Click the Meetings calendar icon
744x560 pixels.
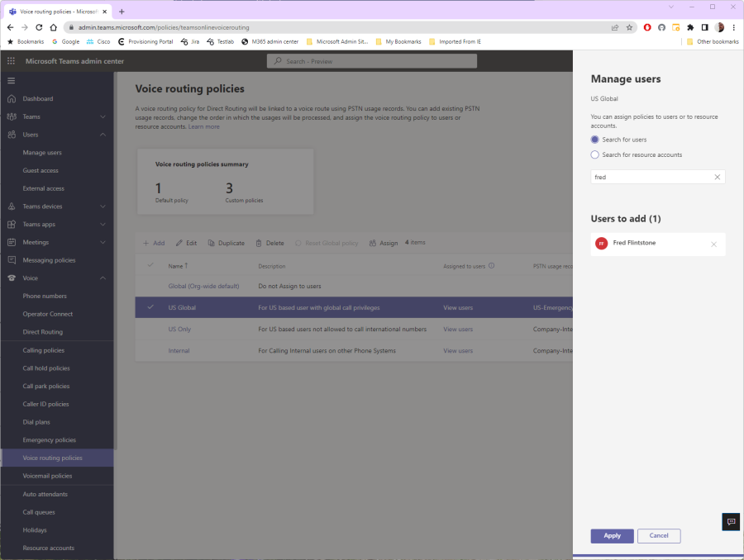(12, 242)
